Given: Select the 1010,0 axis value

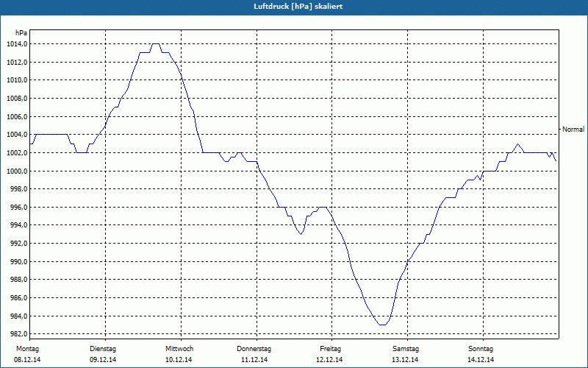Looking at the screenshot, I should pyautogui.click(x=17, y=80).
